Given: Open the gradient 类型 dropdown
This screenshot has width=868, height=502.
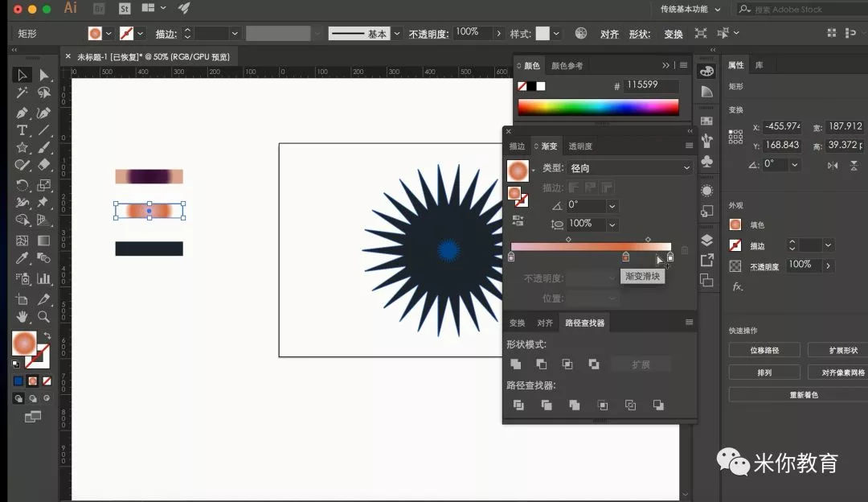Looking at the screenshot, I should (x=628, y=168).
